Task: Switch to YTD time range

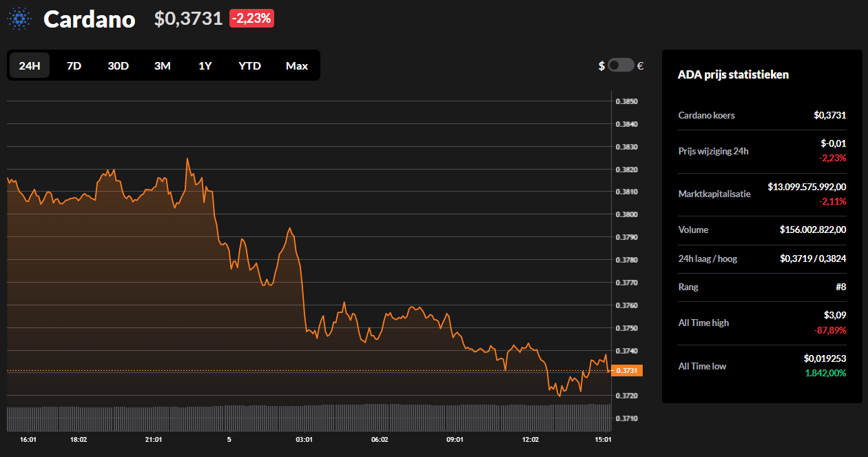Action: coord(249,65)
